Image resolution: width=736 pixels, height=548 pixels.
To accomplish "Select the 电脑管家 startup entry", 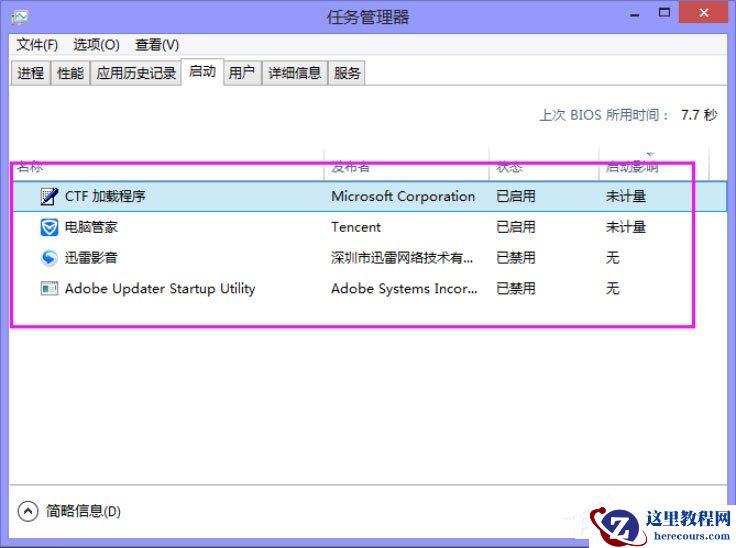I will [91, 227].
